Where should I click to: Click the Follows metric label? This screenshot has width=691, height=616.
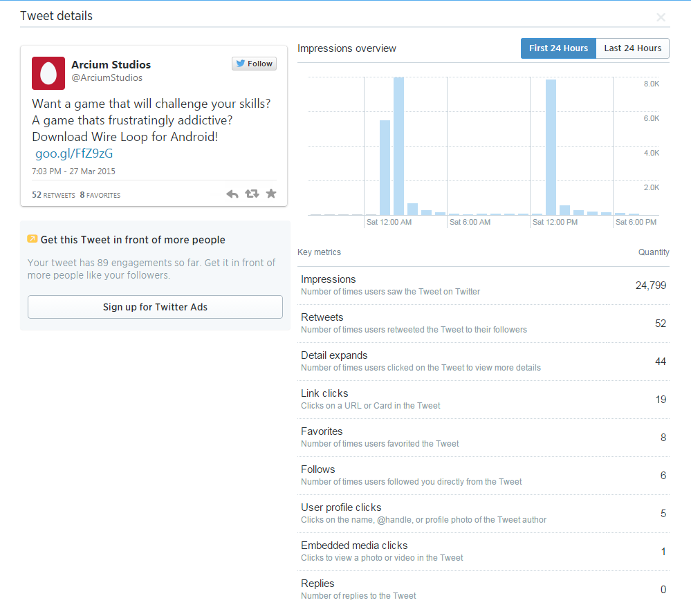click(317, 469)
